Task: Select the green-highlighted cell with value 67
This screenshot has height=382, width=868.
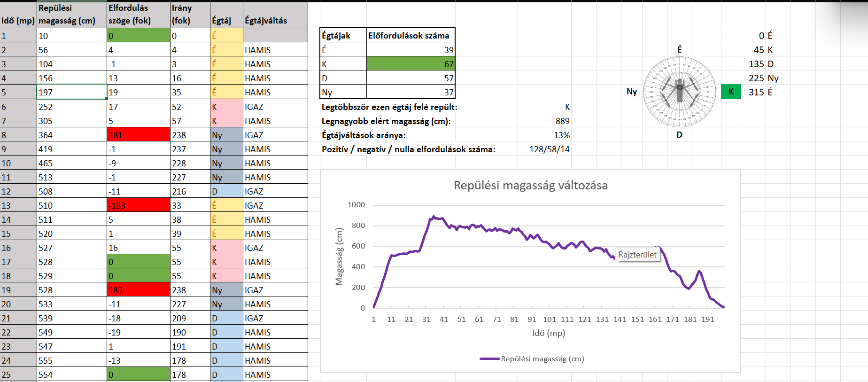Action: coord(411,64)
